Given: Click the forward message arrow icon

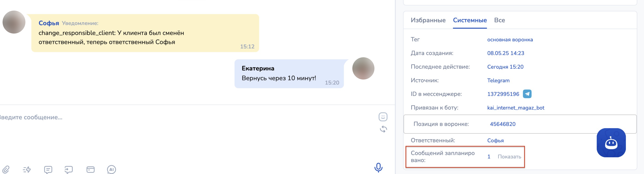Looking at the screenshot, I should [x=69, y=169].
